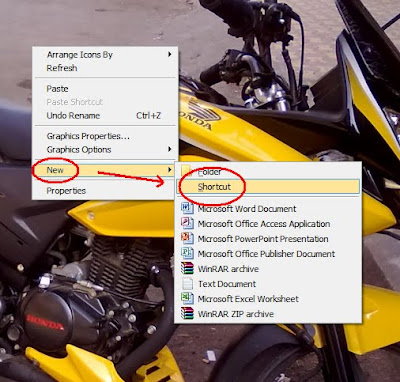Expand the New submenu arrow

[170, 170]
